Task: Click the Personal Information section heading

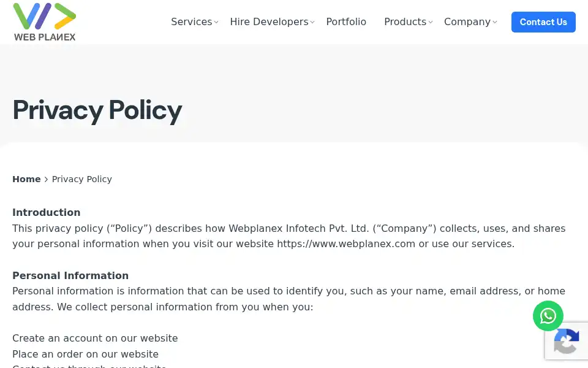Action: (x=70, y=275)
